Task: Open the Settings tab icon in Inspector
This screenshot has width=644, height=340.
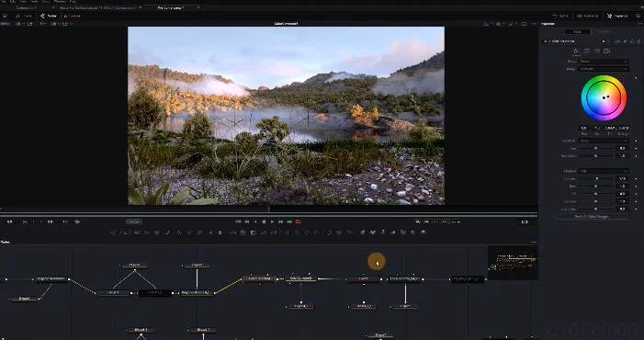Action: [x=607, y=51]
